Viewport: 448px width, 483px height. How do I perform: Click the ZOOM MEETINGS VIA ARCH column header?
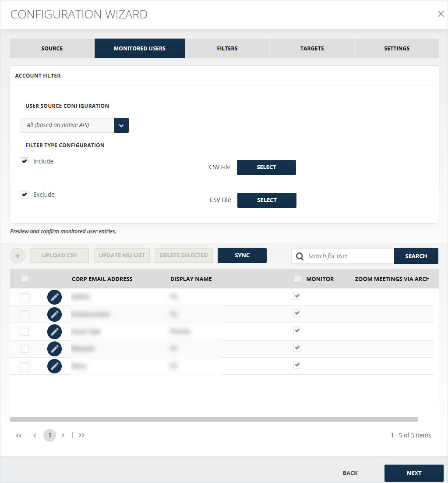coord(392,279)
